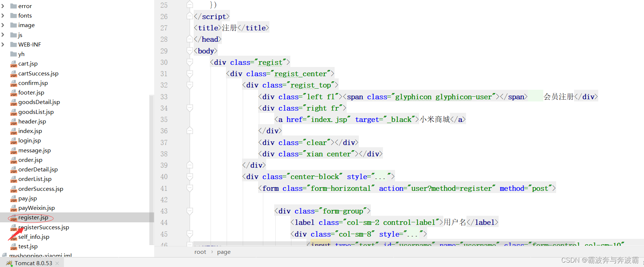644x267 pixels.
Task: Click the 用户名 label text on line 44
Action: pyautogui.click(x=455, y=222)
